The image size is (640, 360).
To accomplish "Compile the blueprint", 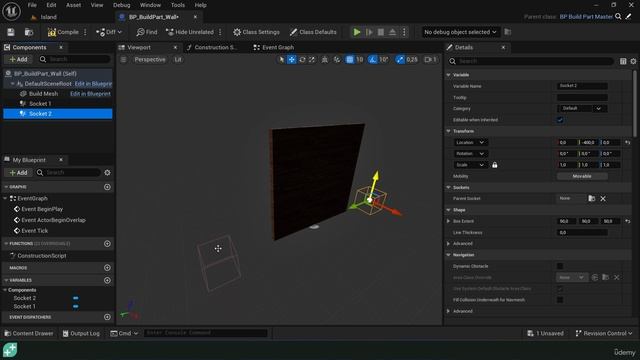I will (63, 32).
